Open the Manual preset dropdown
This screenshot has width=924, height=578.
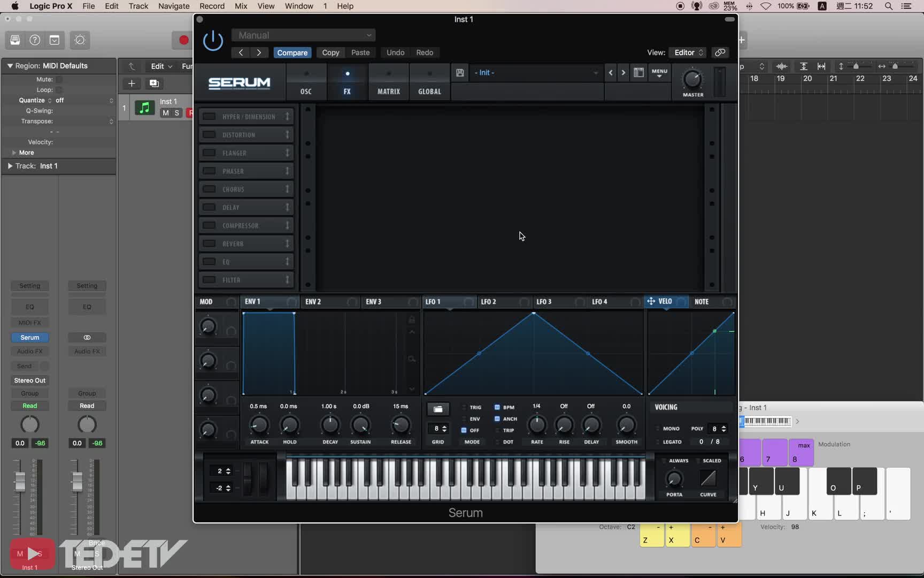[x=303, y=35]
